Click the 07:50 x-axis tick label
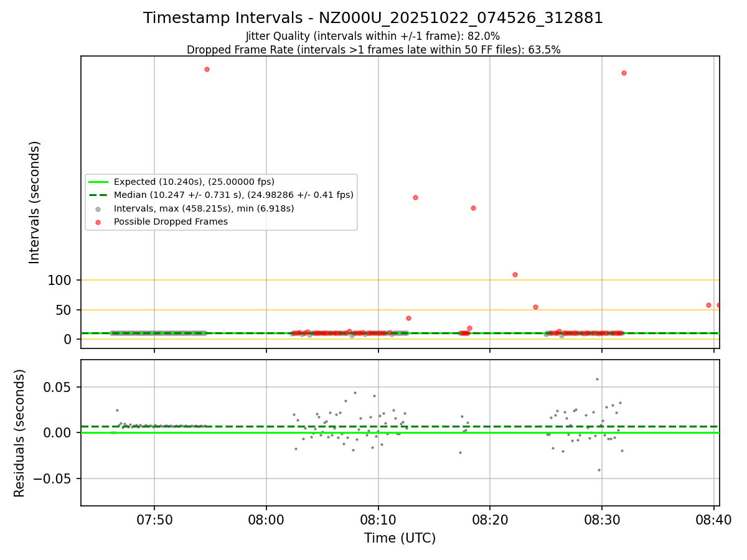The height and width of the screenshot is (560, 747). 154,520
